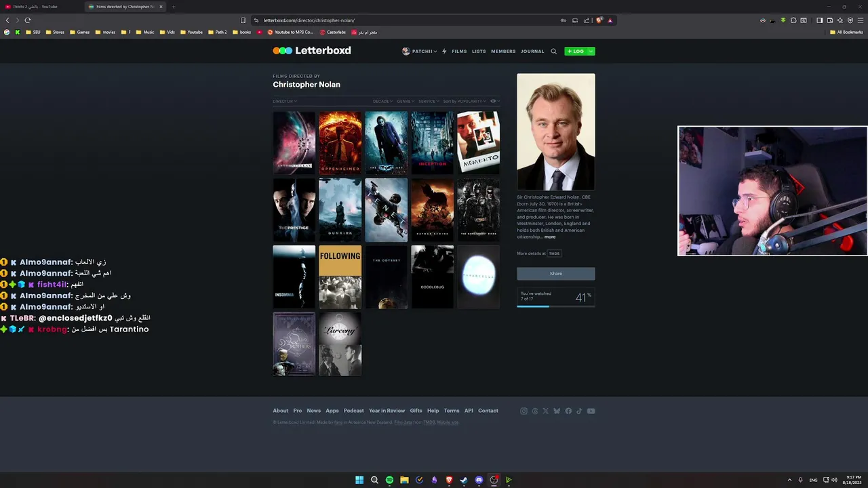Open Discord from the taskbar
This screenshot has height=488, width=868.
[x=479, y=480]
